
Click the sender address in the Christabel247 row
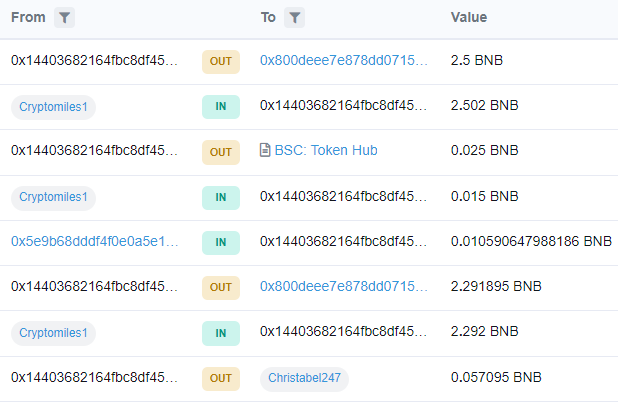[95, 378]
